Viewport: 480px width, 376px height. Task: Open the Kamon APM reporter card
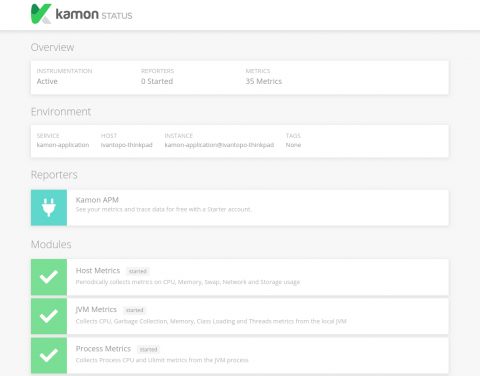click(x=240, y=208)
